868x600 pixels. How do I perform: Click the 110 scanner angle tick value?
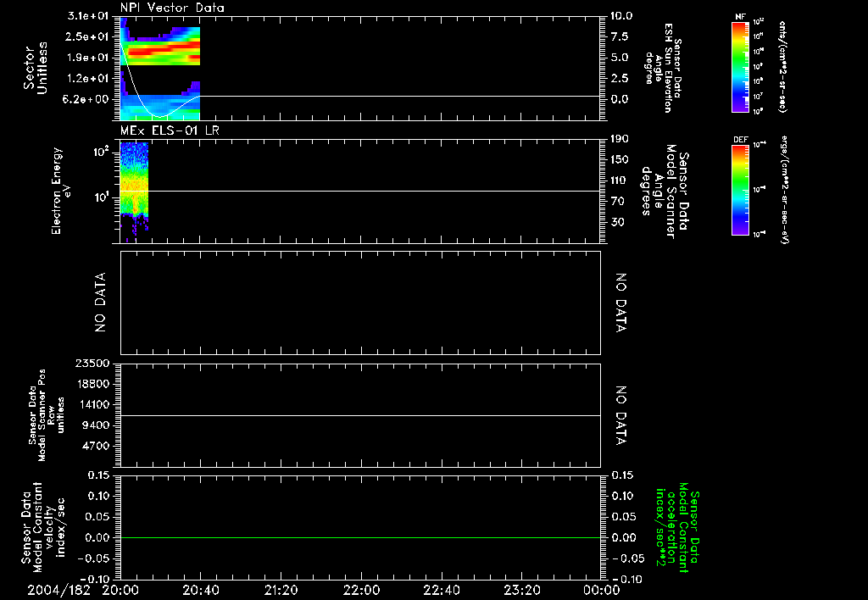click(x=620, y=181)
